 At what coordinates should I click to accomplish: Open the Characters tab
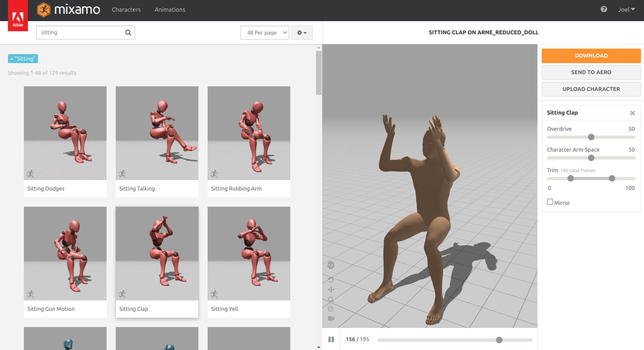tap(126, 9)
